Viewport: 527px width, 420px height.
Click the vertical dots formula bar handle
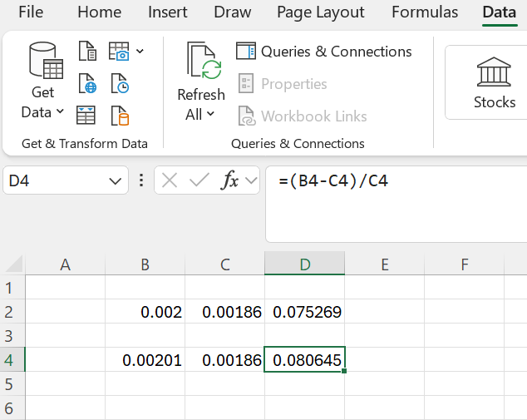141,180
